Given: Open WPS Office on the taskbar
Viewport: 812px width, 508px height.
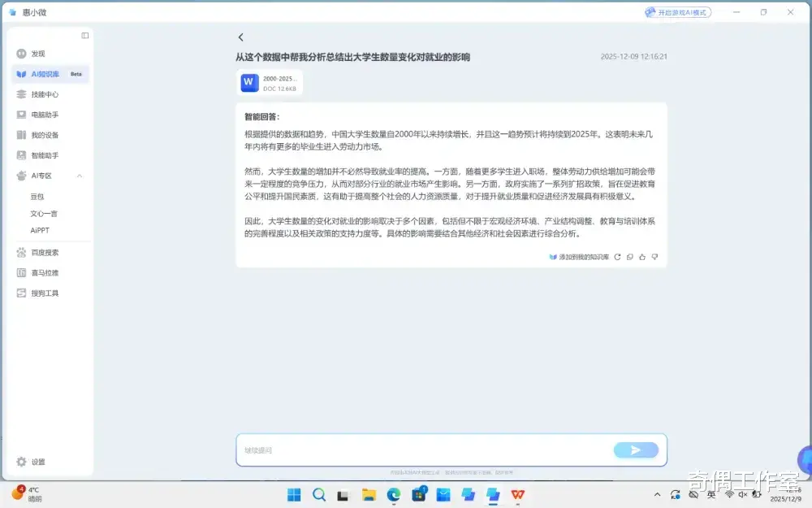Looking at the screenshot, I should tap(518, 495).
